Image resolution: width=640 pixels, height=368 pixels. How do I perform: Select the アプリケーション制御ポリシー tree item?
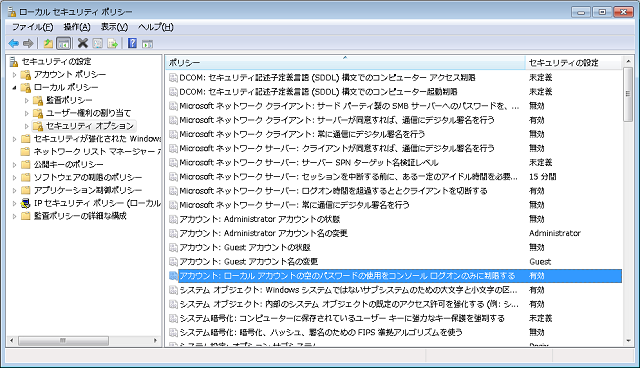click(88, 190)
